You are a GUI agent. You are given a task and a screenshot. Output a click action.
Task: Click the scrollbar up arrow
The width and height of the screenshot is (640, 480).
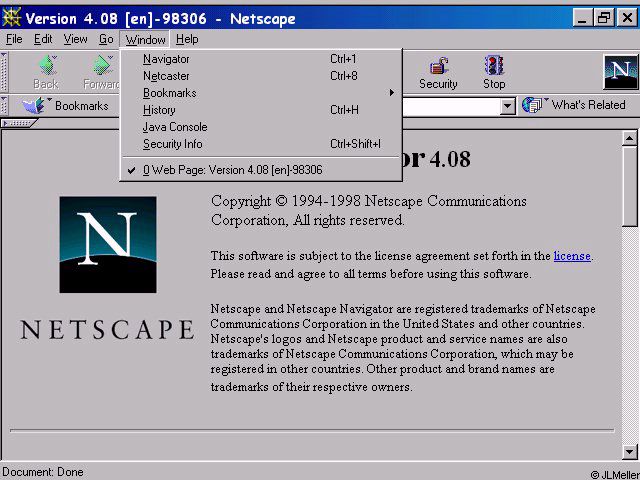(x=629, y=138)
